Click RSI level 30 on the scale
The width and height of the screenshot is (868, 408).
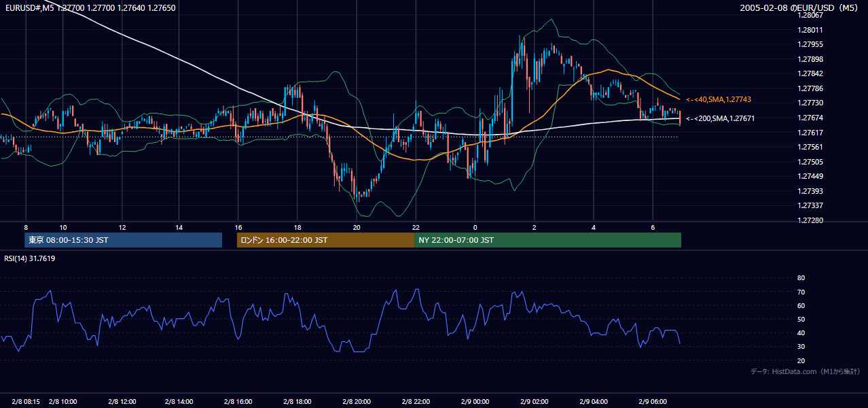coord(801,347)
